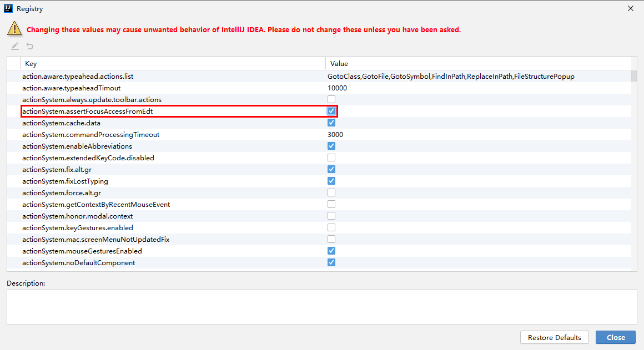Select the action.aware.typeaheadTimout value 10000
The image size is (644, 350).
(338, 88)
